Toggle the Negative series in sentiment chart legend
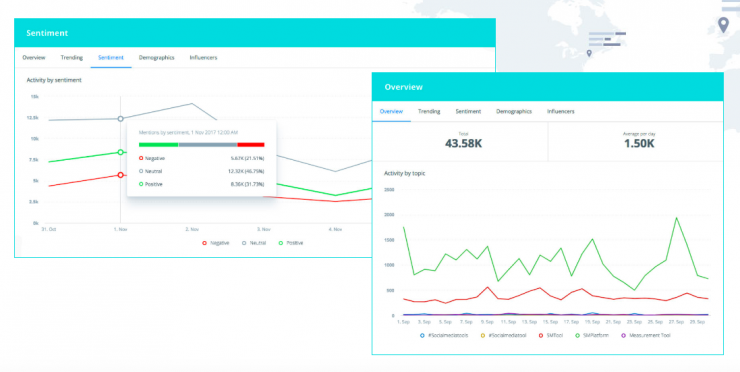 point(216,243)
